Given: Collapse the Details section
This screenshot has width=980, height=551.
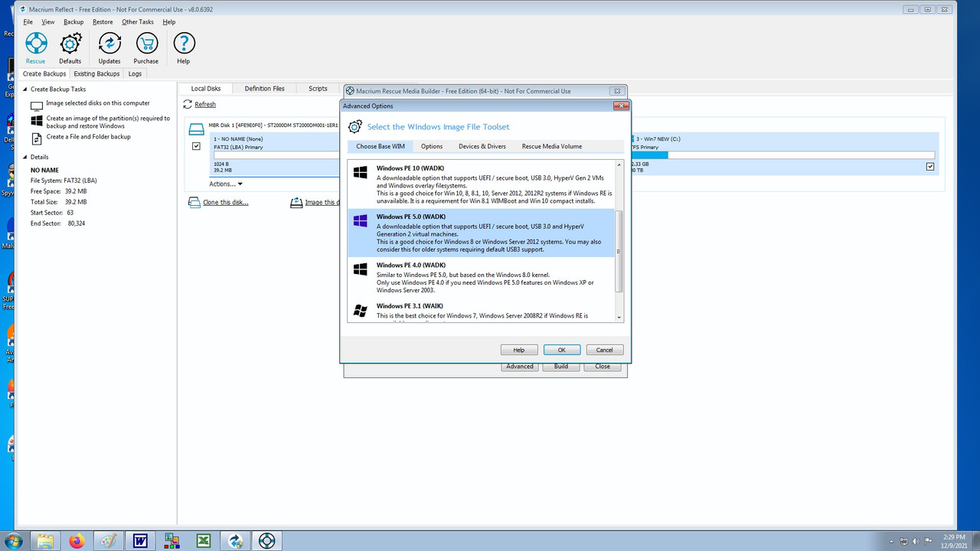Looking at the screenshot, I should click(25, 157).
